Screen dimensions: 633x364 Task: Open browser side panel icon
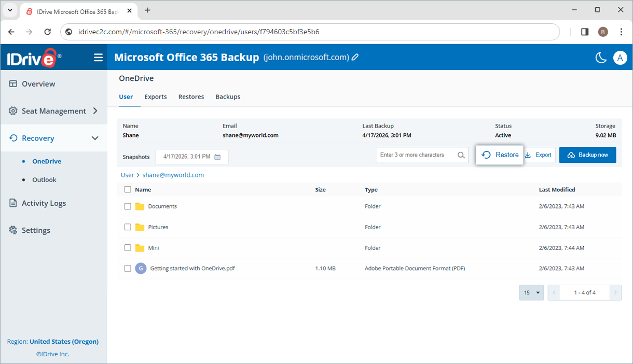585,32
